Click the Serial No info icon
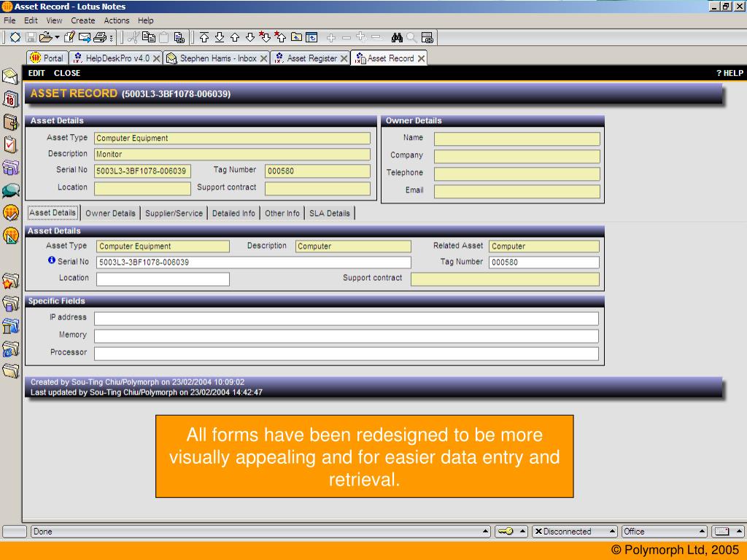This screenshot has height=560, width=747. 52,260
